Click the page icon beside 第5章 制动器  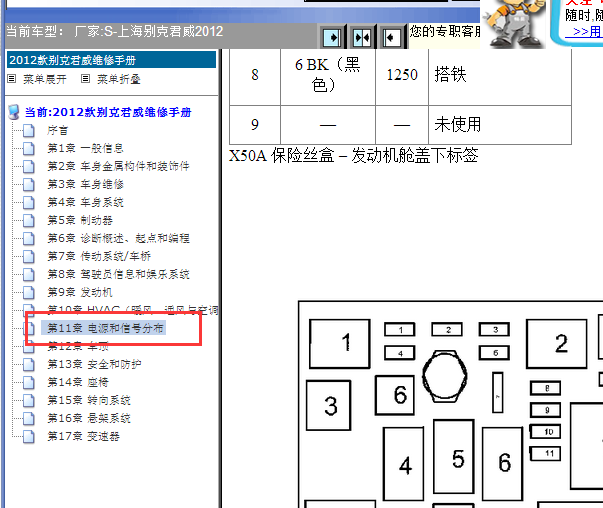(x=28, y=221)
